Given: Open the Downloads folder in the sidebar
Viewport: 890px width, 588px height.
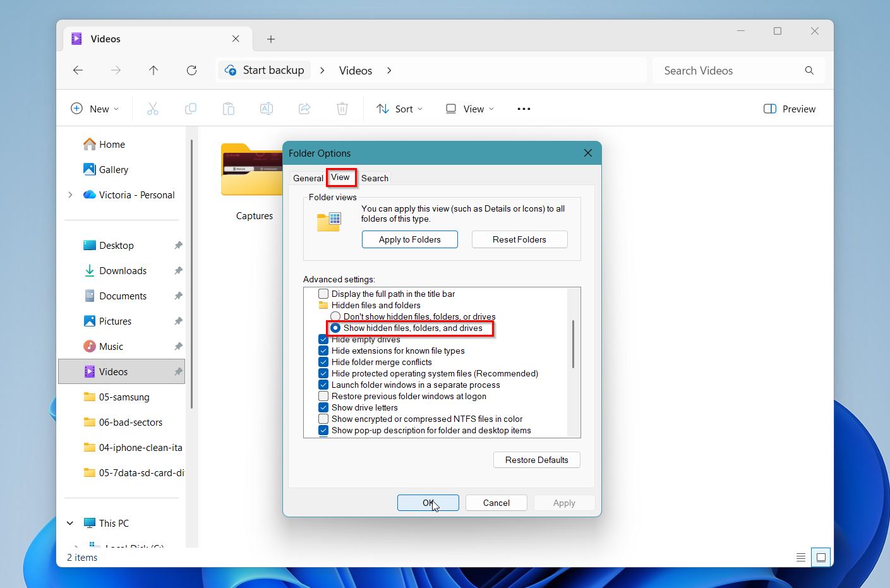Looking at the screenshot, I should click(123, 270).
